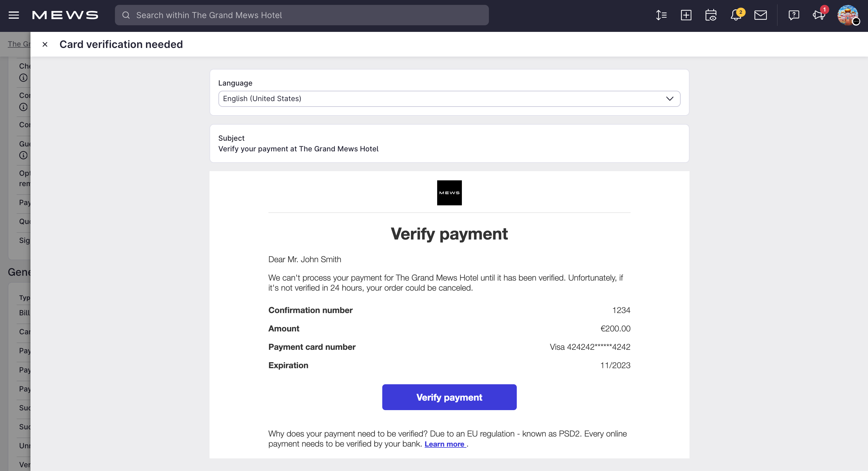Viewport: 868px width, 471px height.
Task: Click the Visa 424242******4242 card number
Action: click(x=590, y=347)
